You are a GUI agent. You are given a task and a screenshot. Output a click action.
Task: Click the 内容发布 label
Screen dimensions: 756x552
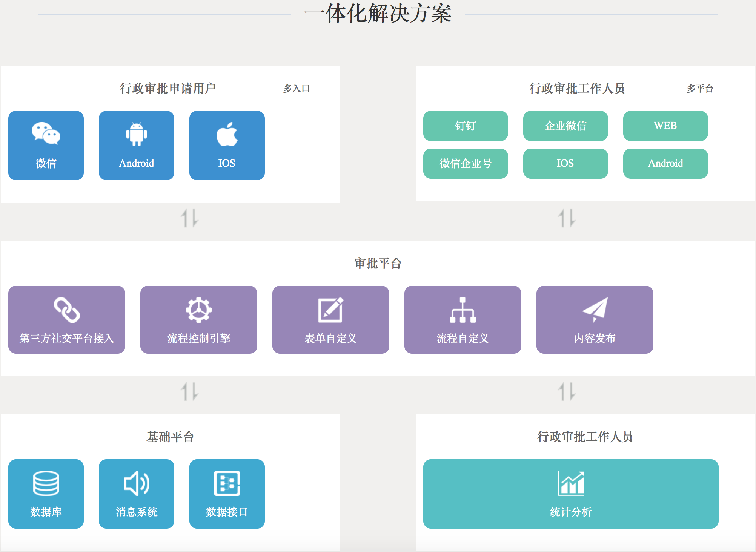(595, 338)
